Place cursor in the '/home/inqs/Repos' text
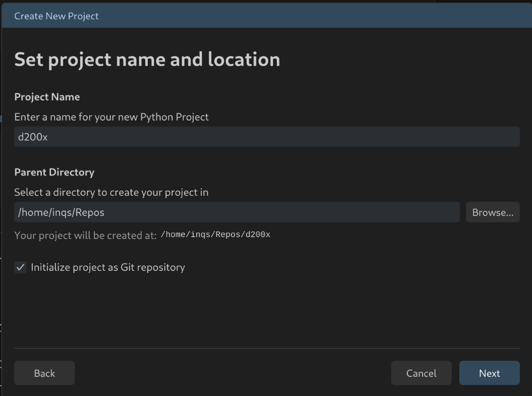Screen dimensions: 532x396 [61, 212]
